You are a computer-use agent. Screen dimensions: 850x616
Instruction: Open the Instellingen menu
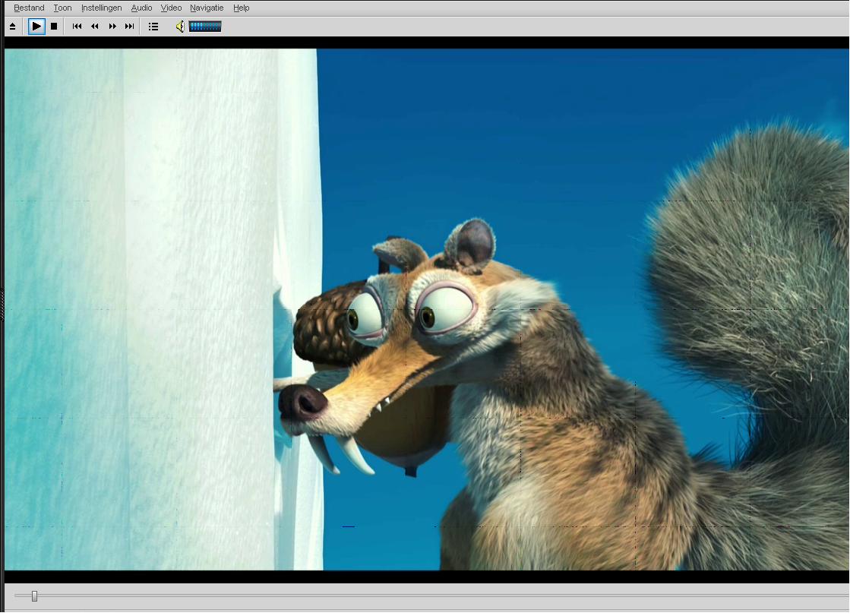pyautogui.click(x=101, y=8)
